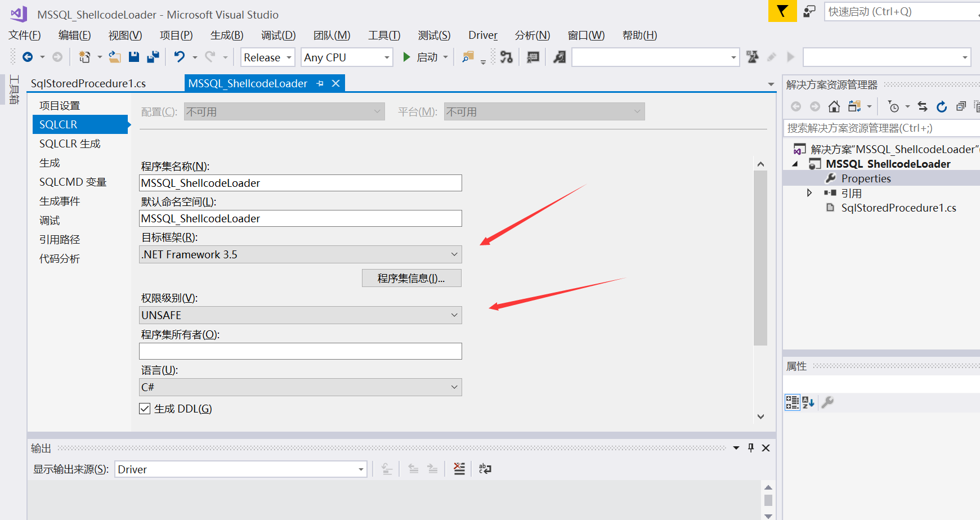980x520 pixels.
Task: Click the Save All double-floppy icon
Action: click(153, 57)
